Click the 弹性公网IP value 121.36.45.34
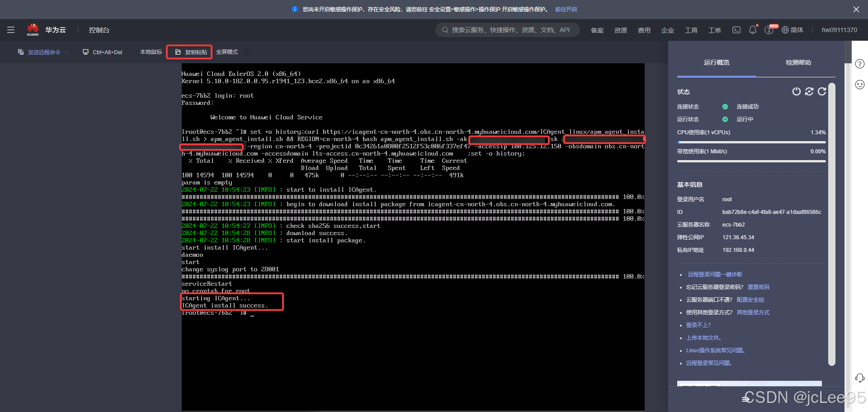 (x=738, y=237)
